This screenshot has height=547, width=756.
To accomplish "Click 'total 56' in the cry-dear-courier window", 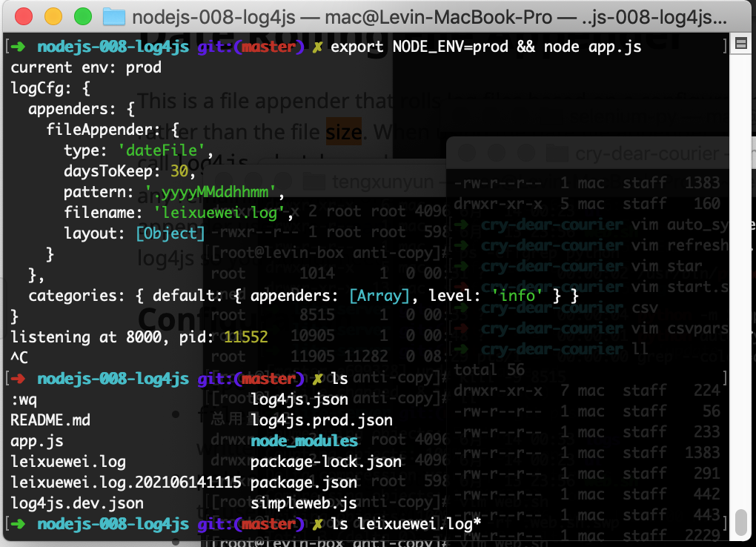I will (x=489, y=370).
